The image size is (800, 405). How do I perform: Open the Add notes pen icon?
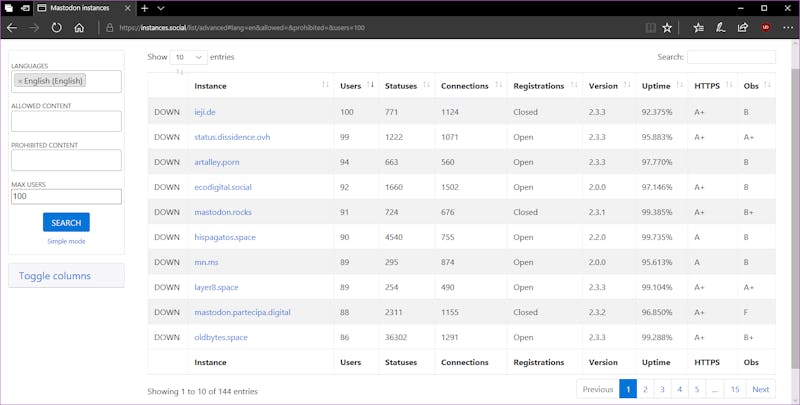[720, 27]
